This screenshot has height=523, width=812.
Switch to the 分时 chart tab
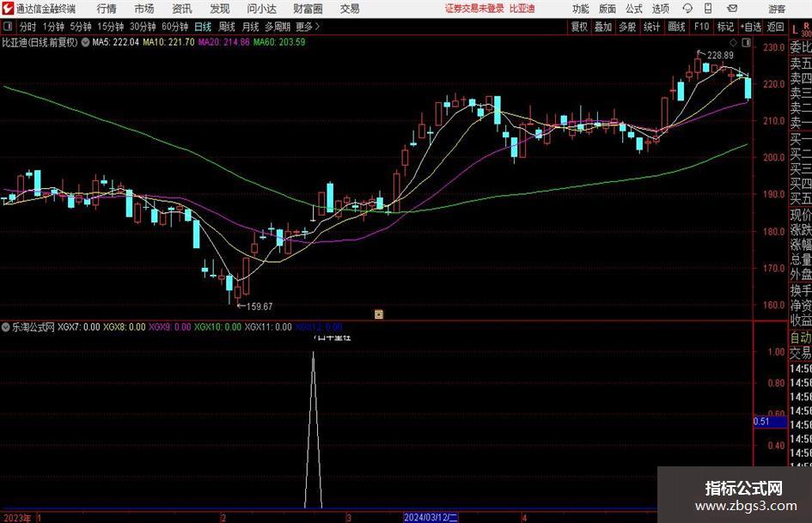click(28, 27)
